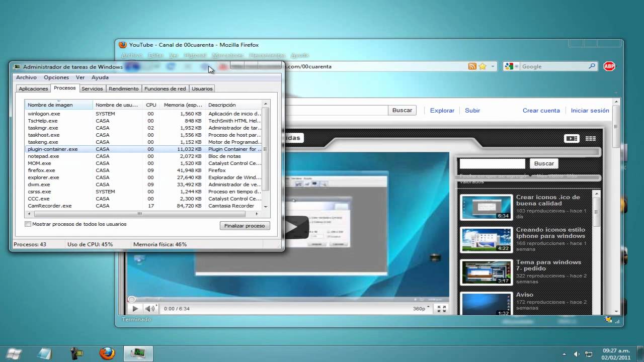The image size is (644, 362).
Task: Select the explorer.exe process row
Action: click(x=144, y=177)
